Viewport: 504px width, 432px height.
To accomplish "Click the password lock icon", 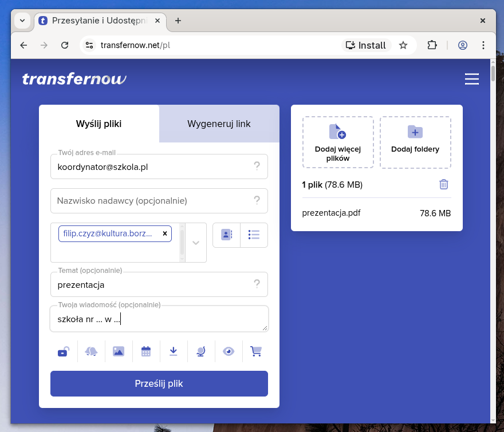I will [64, 352].
